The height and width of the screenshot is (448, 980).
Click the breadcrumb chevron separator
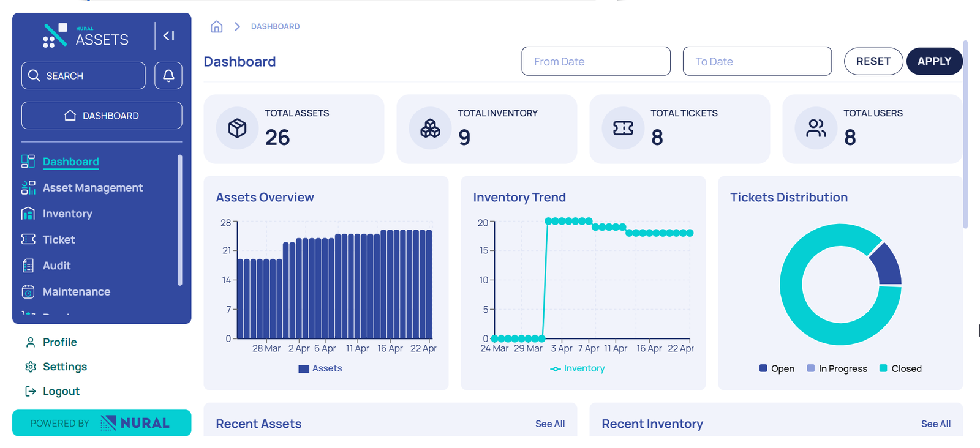click(237, 26)
